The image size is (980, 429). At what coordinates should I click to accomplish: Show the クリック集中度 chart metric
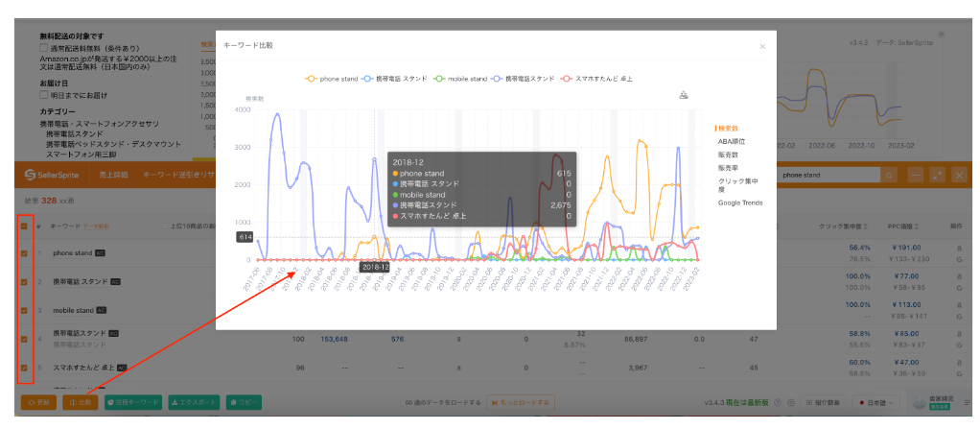pos(738,184)
